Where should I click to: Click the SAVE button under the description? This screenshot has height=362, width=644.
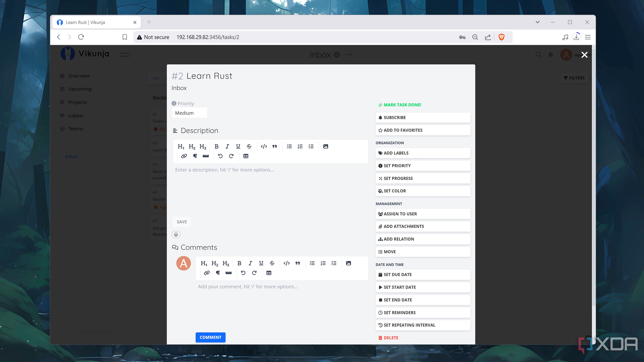[x=181, y=222]
